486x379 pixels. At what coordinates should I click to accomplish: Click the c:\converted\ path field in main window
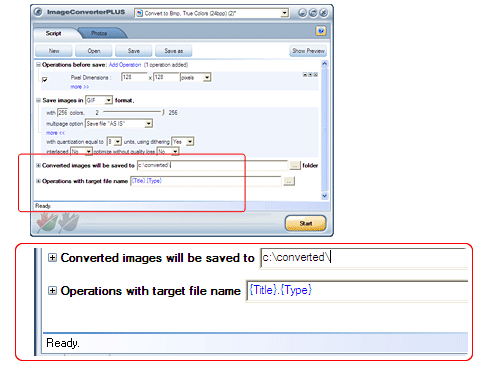(212, 165)
